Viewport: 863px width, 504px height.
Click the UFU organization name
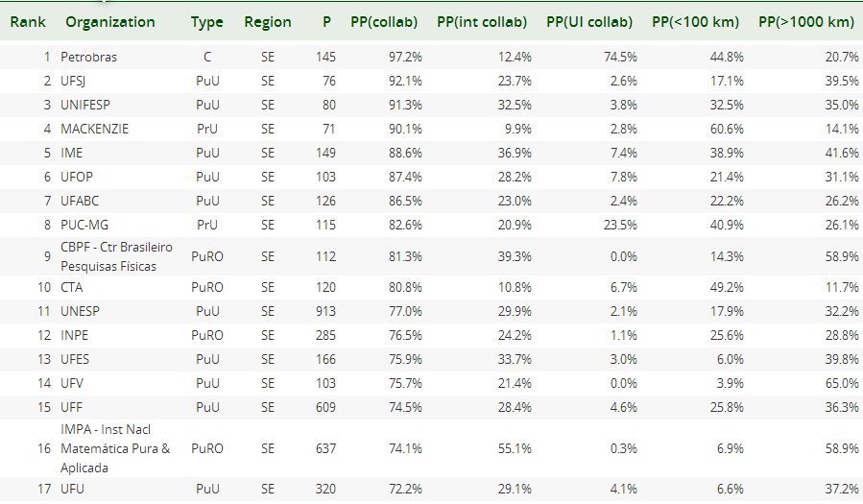point(72,489)
